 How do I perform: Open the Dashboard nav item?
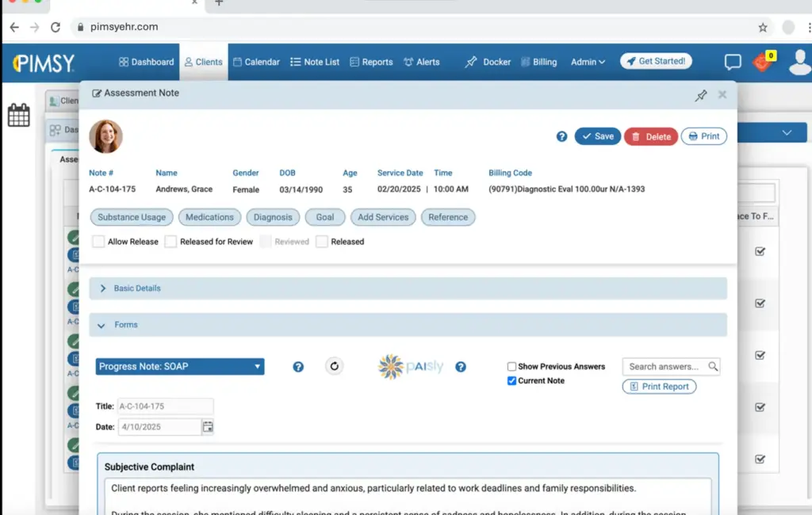pyautogui.click(x=146, y=62)
